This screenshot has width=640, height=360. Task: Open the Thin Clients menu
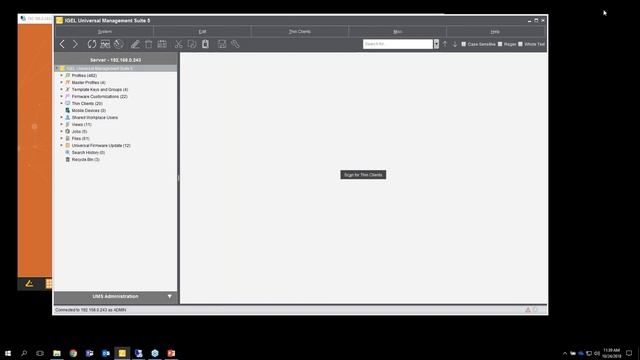pos(300,31)
